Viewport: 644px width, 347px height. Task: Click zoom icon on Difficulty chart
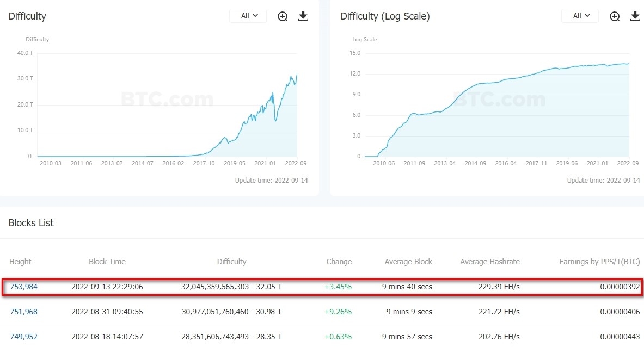point(283,16)
